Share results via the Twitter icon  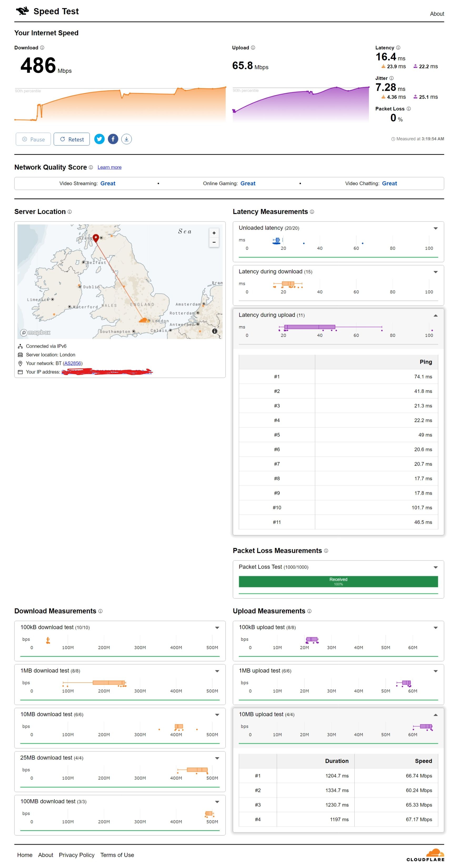99,139
